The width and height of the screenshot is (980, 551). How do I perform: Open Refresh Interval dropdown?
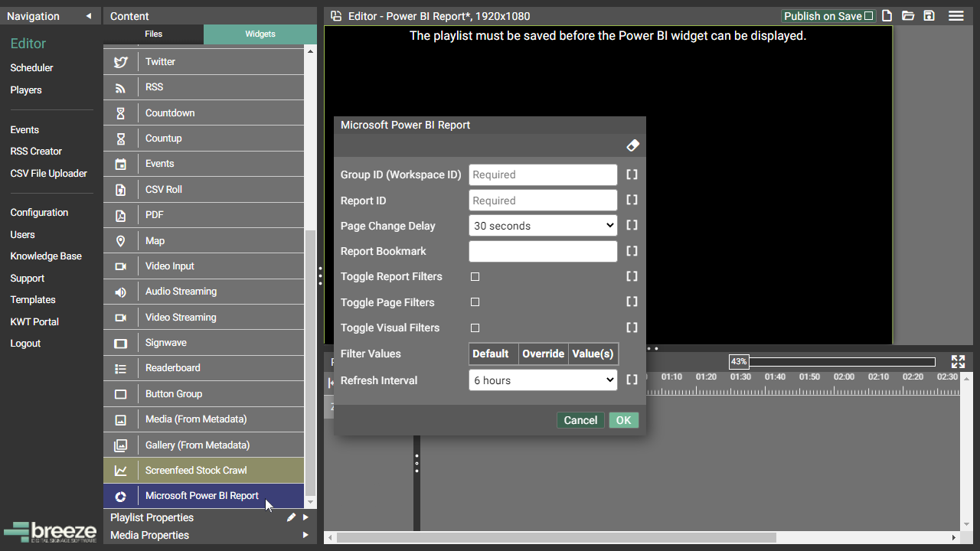click(x=543, y=380)
